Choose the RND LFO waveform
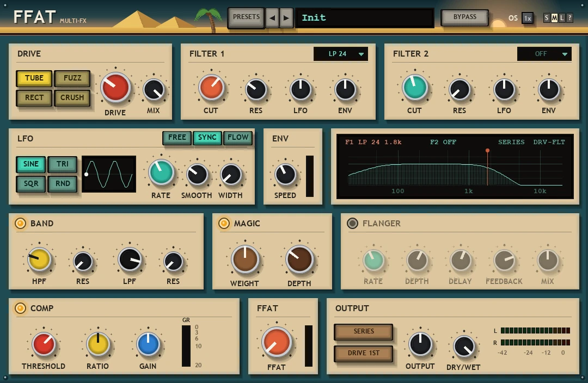This screenshot has height=383, width=588. click(x=62, y=184)
